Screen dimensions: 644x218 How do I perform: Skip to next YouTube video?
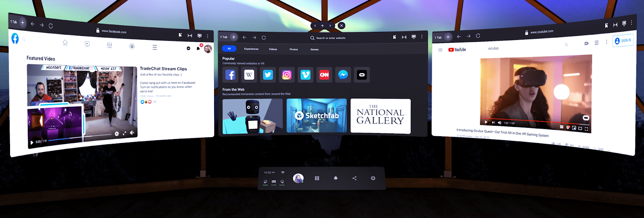pyautogui.click(x=493, y=122)
